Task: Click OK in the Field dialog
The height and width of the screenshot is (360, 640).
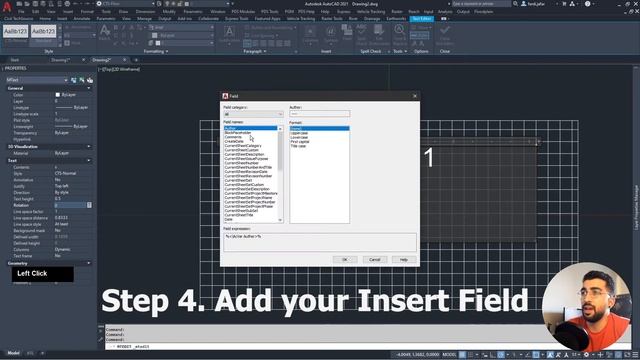Action: [x=344, y=260]
